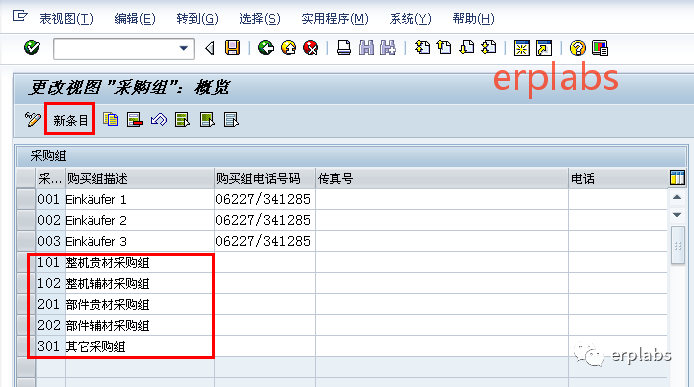694x387 pixels.
Task: Click the 购买组电话号码 column header
Action: tap(265, 178)
